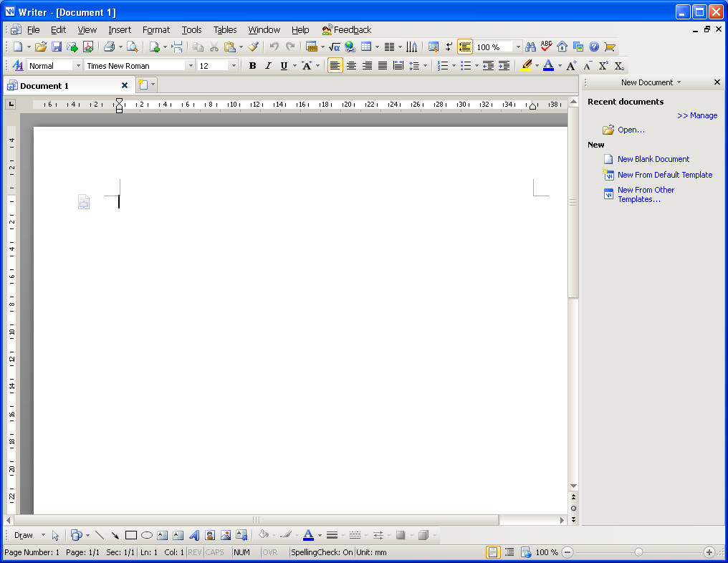This screenshot has height=563, width=728.
Task: Open the font name dropdown
Action: click(191, 66)
